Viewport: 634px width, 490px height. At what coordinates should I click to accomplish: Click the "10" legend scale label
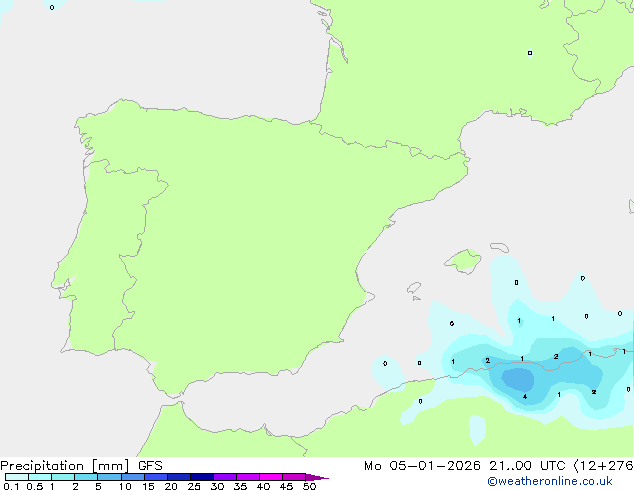125,486
